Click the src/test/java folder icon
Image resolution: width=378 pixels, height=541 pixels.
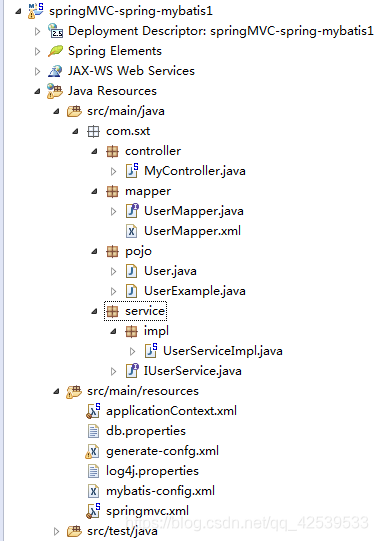click(74, 531)
